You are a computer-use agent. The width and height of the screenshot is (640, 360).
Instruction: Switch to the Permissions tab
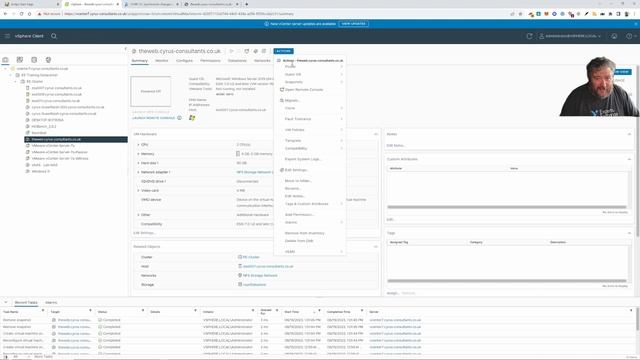210,60
